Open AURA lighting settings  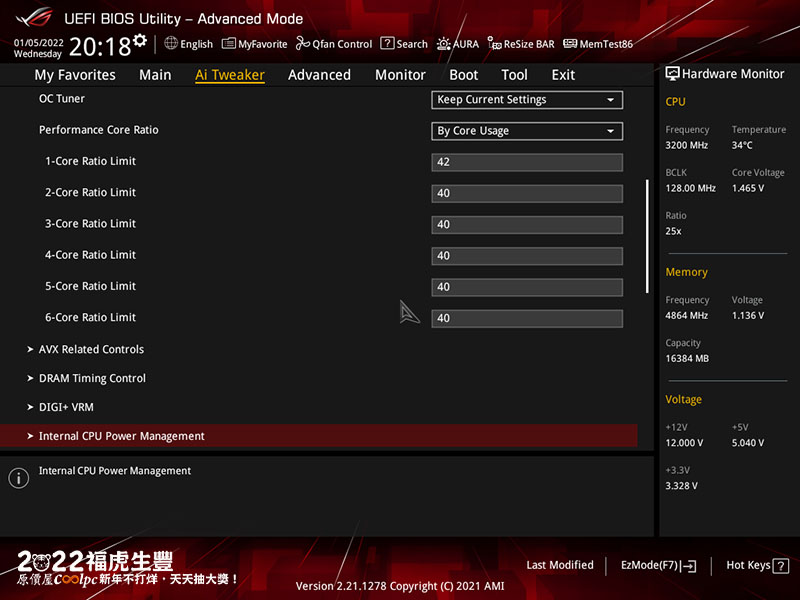(x=458, y=44)
